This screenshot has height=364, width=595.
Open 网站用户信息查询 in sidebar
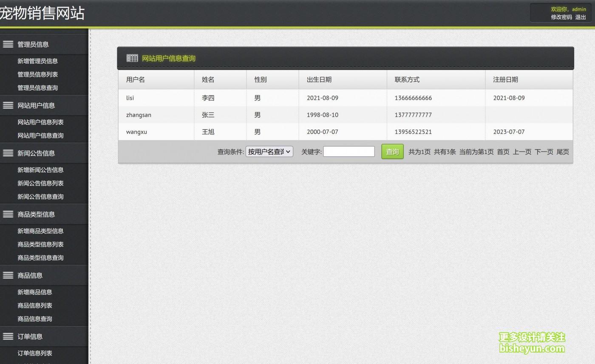pos(40,135)
